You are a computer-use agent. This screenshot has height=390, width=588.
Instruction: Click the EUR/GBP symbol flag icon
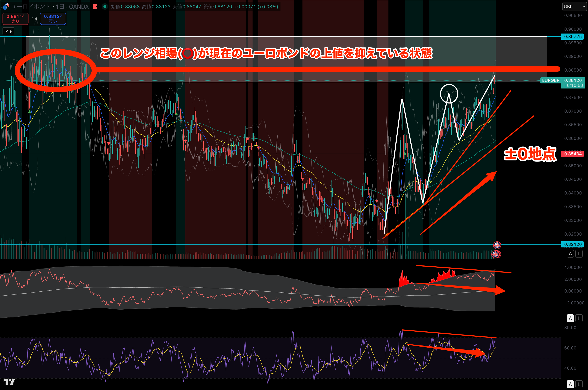(x=6, y=6)
